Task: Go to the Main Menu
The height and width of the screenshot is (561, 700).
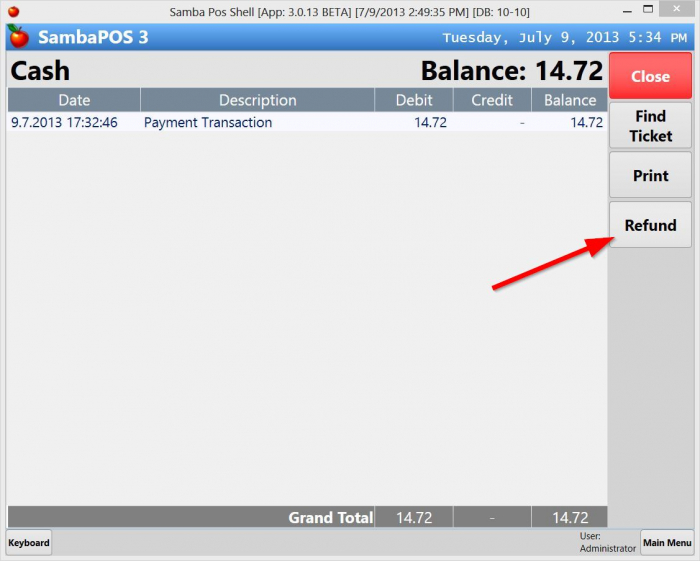Action: [666, 543]
